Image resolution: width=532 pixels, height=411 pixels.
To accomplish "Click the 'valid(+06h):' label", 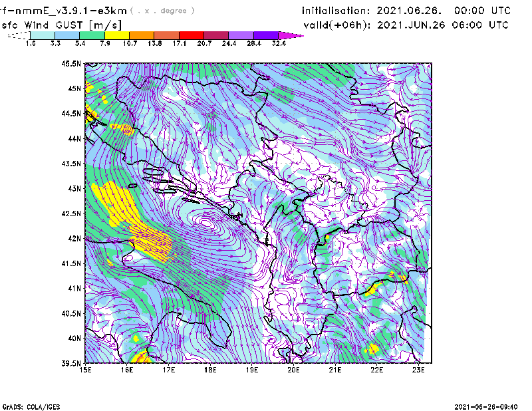I will [337, 25].
